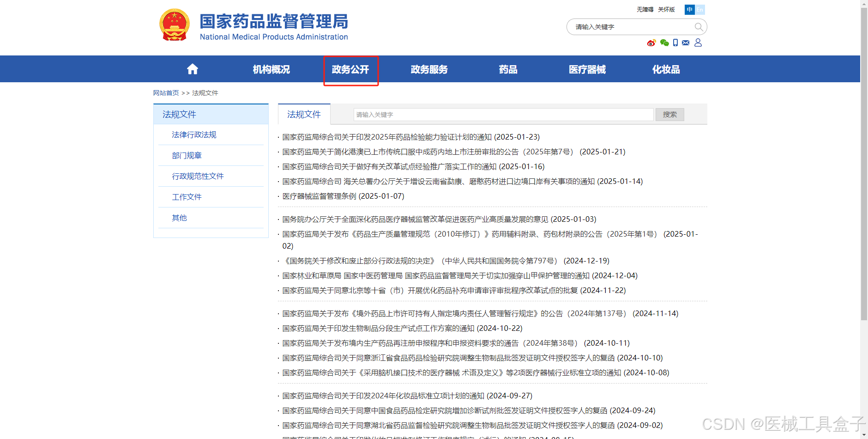Select 工作文件 in the sidebar
This screenshot has height=439, width=868.
coord(187,197)
